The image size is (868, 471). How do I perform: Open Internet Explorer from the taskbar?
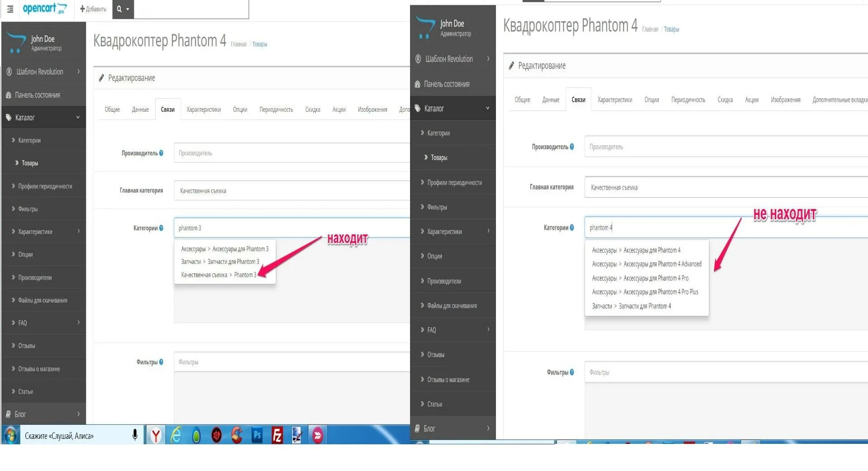176,435
